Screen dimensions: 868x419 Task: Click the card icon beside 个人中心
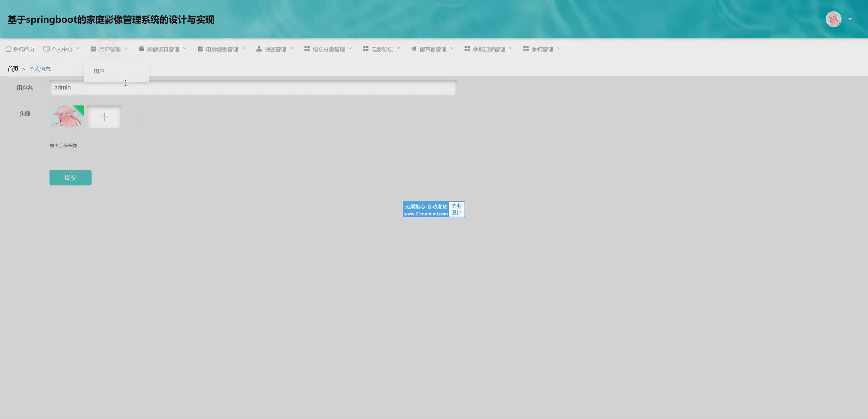pos(46,49)
